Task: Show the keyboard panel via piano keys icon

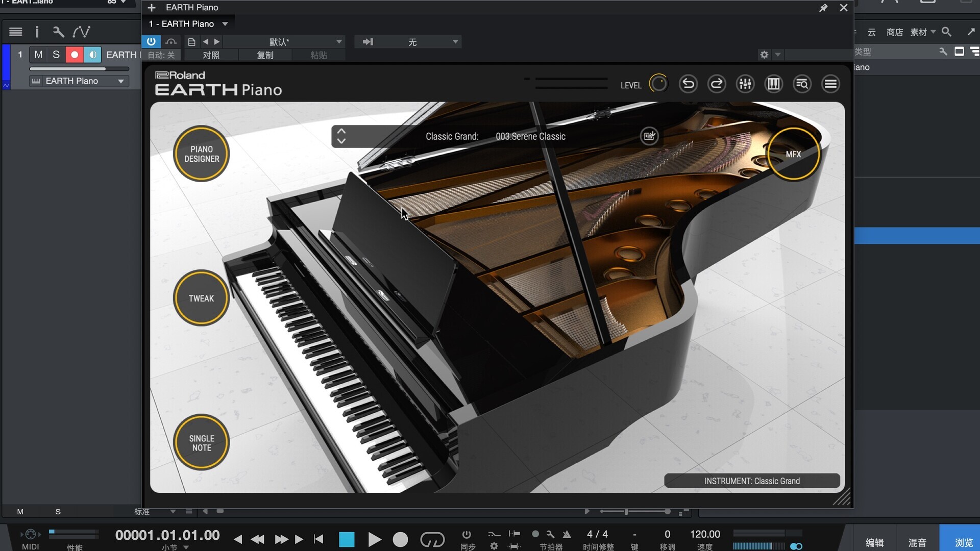Action: 774,84
